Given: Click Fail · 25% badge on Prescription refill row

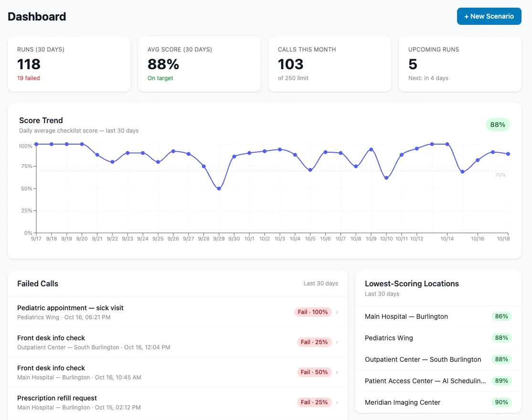Looking at the screenshot, I should 314,402.
